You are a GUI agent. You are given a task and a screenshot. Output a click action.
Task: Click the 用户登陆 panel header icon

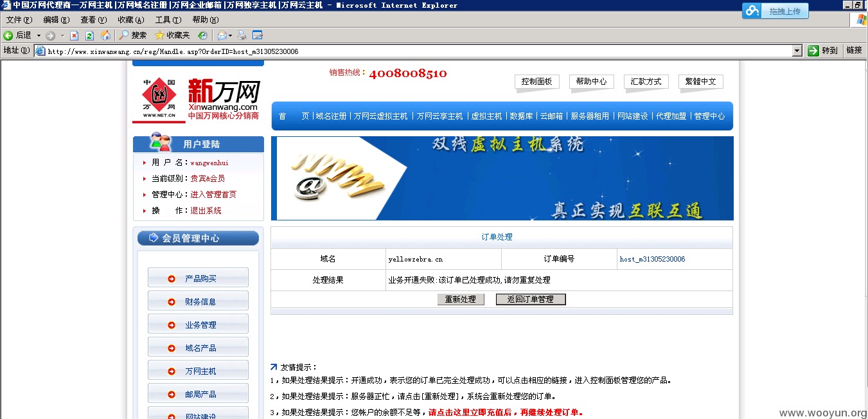point(161,141)
